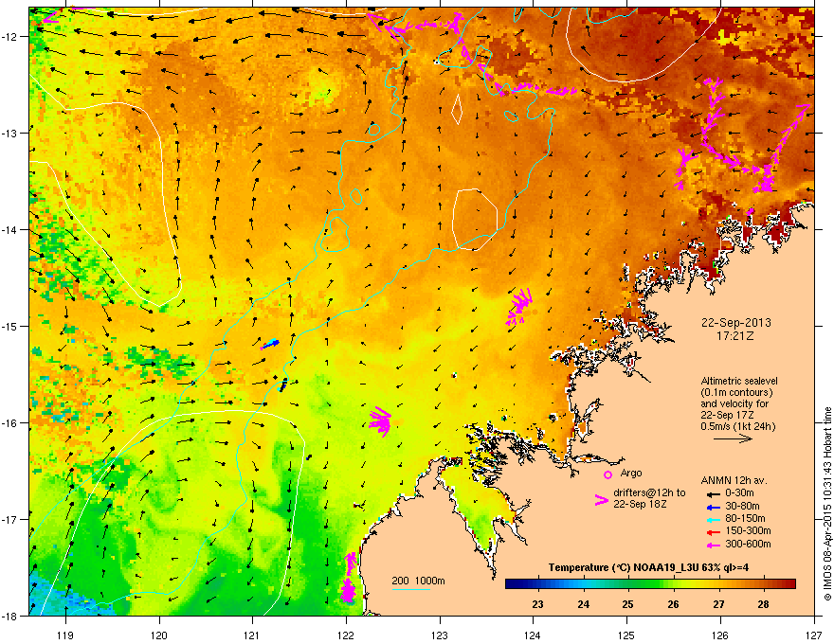The image size is (834, 644).
Task: Click the colorbar tick label 24
Action: coord(584,604)
